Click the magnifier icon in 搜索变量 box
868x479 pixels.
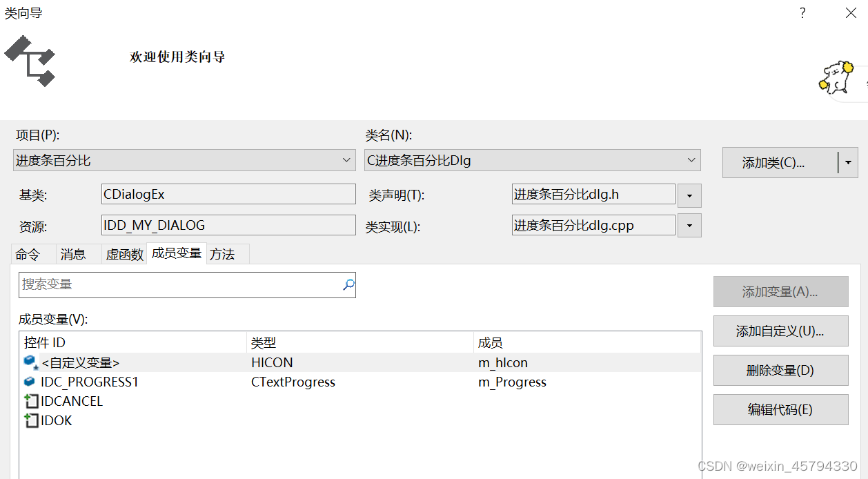coord(348,284)
